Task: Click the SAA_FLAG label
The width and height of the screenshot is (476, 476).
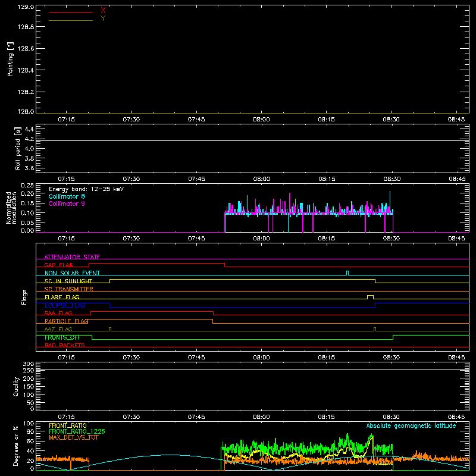Action: pos(58,314)
